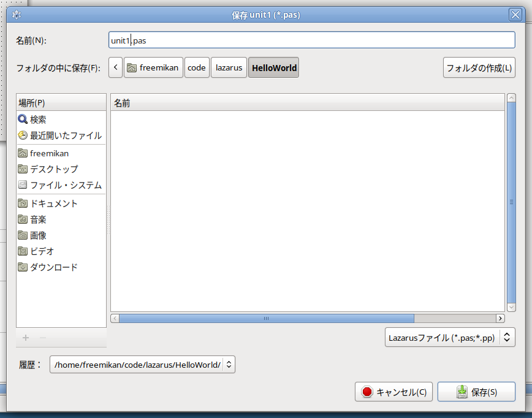Click the search magnifier icon in Places
The image size is (532, 418).
click(x=23, y=120)
